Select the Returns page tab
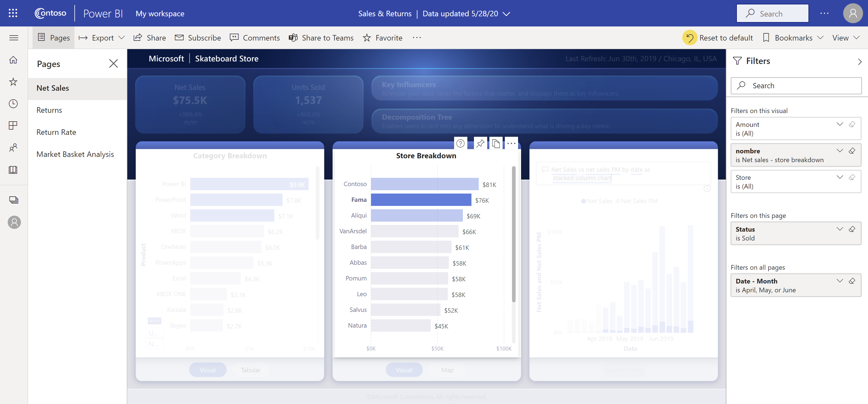 [49, 110]
